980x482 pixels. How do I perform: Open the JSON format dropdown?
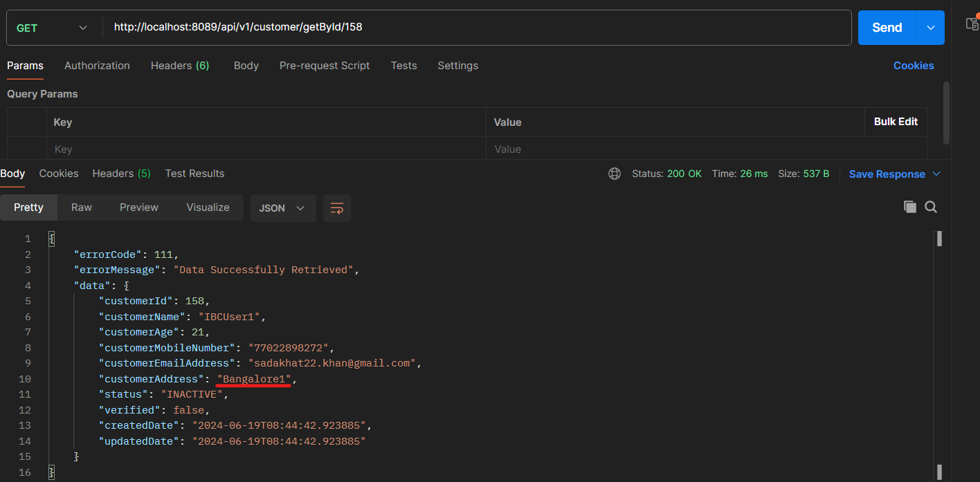pyautogui.click(x=282, y=208)
